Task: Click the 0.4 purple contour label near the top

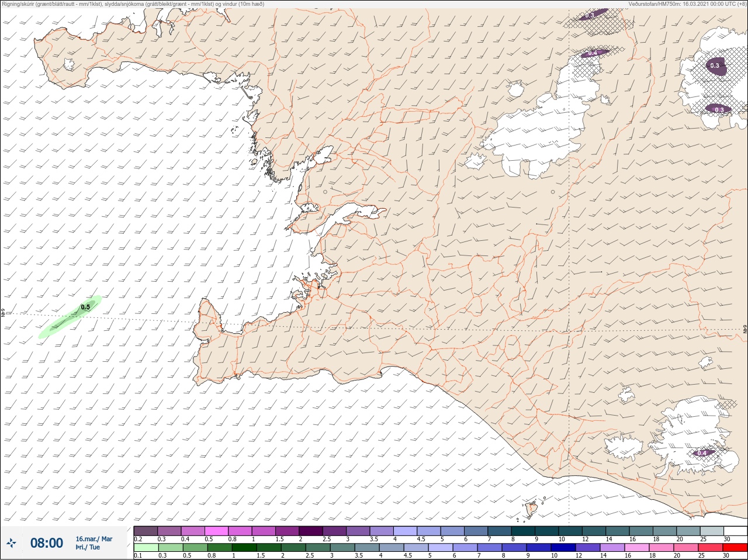Action: (593, 53)
